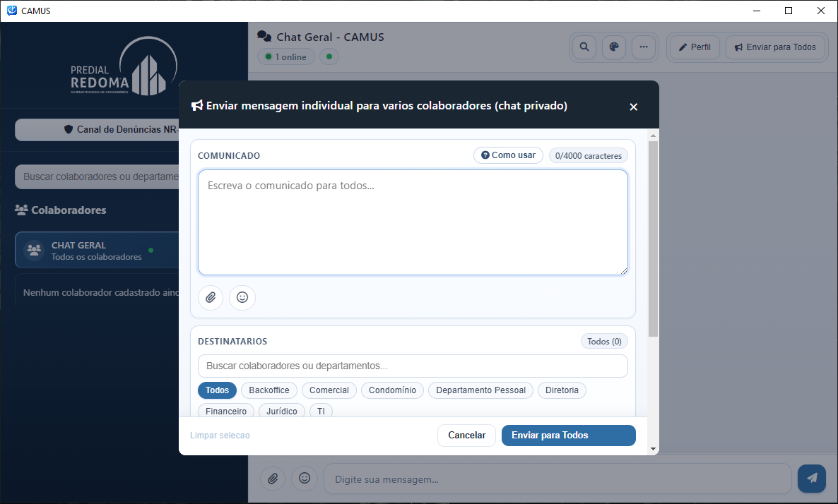Image resolution: width=838 pixels, height=504 pixels.
Task: Maximize the CAMUS window
Action: 789,11
